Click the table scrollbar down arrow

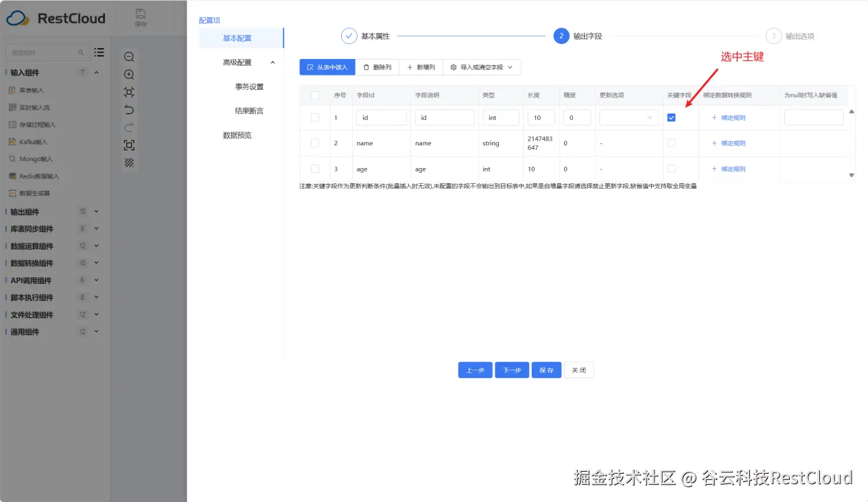852,176
